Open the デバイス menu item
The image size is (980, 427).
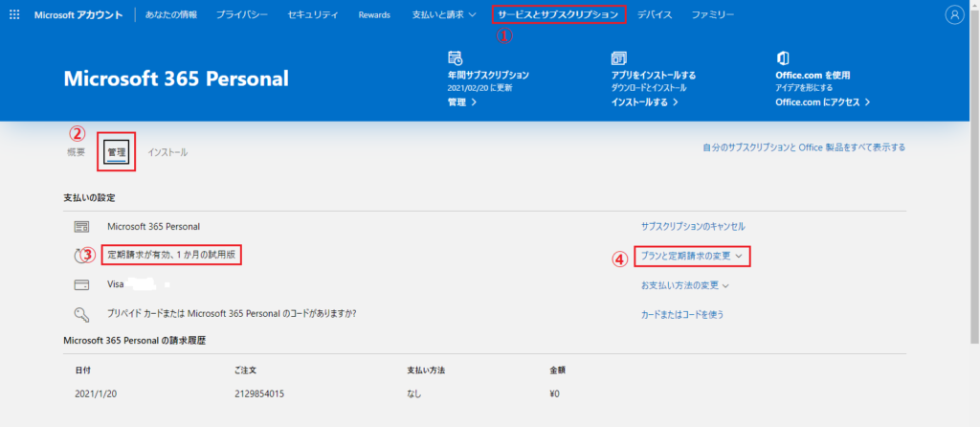[655, 15]
